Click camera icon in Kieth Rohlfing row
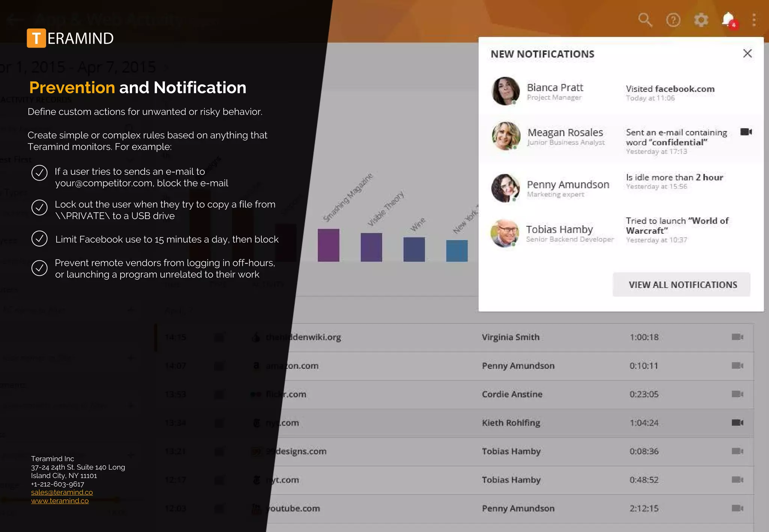769x532 pixels. point(737,422)
